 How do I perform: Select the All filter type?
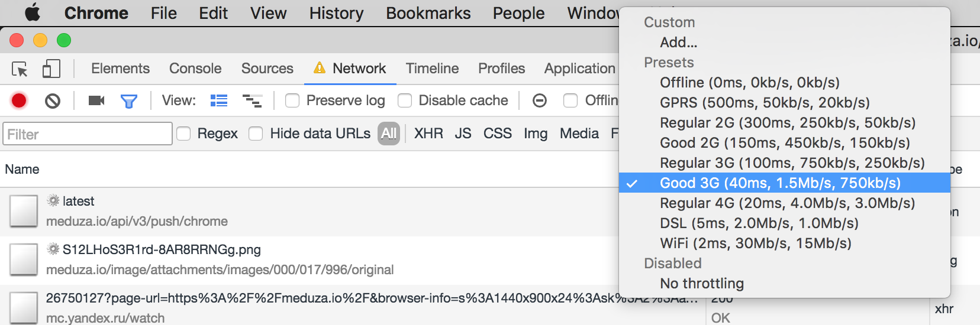(x=389, y=134)
